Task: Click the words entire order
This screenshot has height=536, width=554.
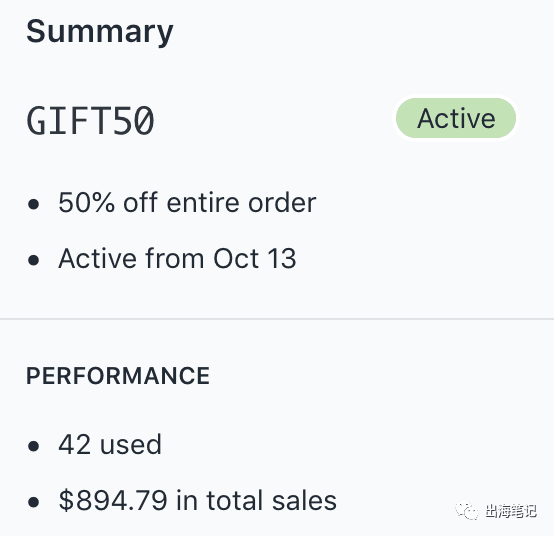Action: tap(241, 203)
